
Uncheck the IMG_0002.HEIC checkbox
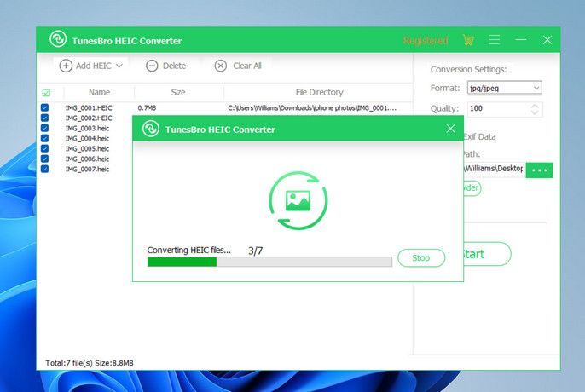(44, 118)
